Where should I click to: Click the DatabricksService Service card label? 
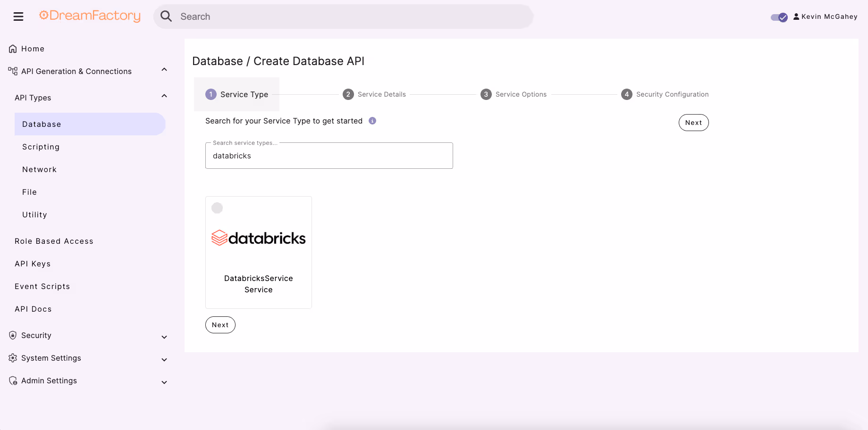click(259, 284)
